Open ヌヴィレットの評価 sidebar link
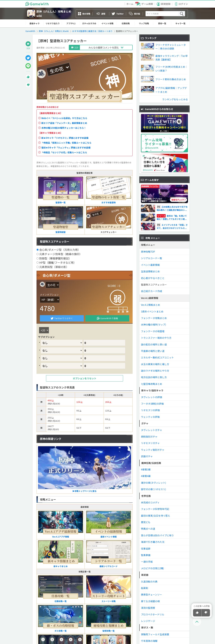This screenshot has width=215, height=644. (x=151, y=397)
